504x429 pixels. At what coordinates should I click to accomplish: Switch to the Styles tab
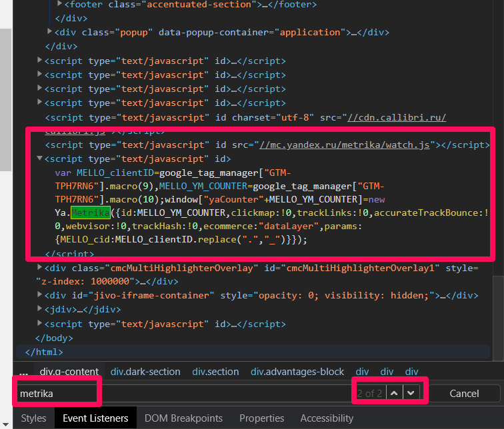33,418
